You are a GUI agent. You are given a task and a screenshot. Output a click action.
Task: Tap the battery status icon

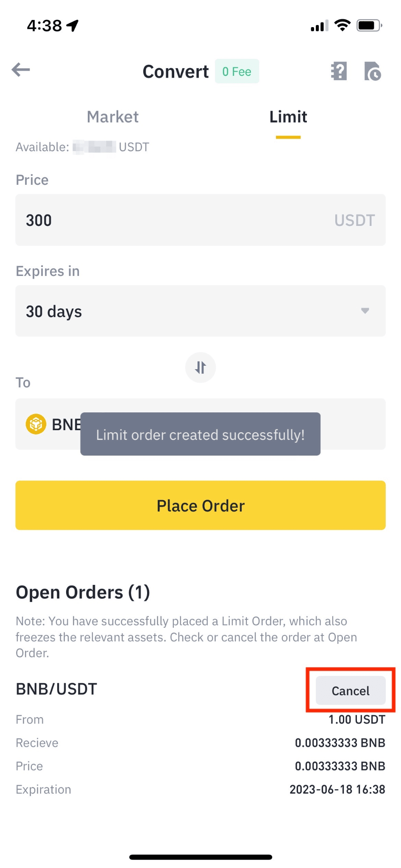(369, 25)
